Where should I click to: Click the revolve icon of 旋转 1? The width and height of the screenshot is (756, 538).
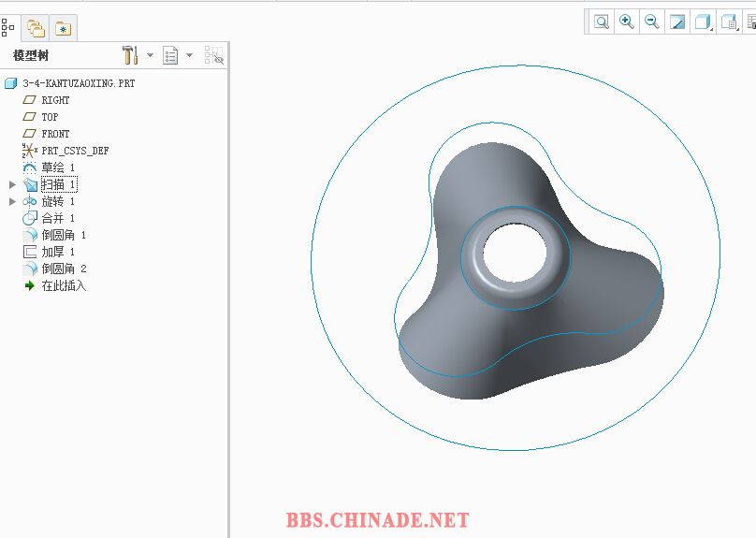[x=29, y=201]
